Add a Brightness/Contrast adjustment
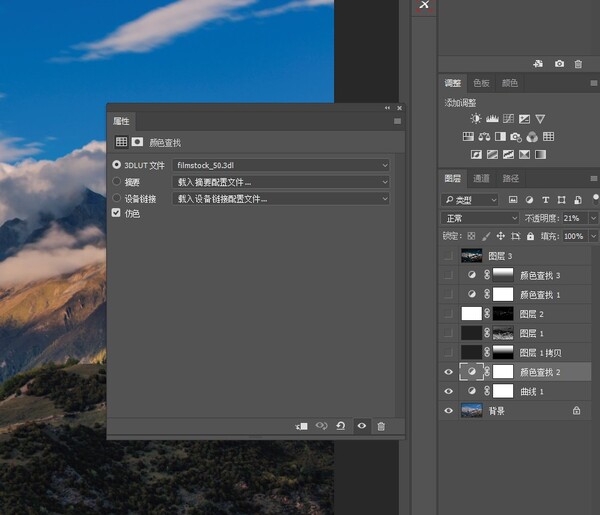This screenshot has height=515, width=600. point(476,119)
